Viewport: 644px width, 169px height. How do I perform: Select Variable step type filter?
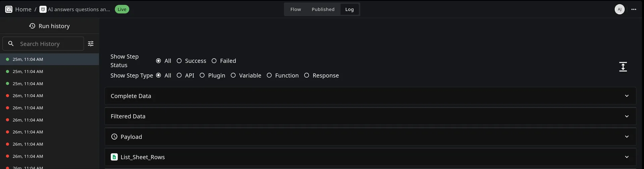pos(233,75)
